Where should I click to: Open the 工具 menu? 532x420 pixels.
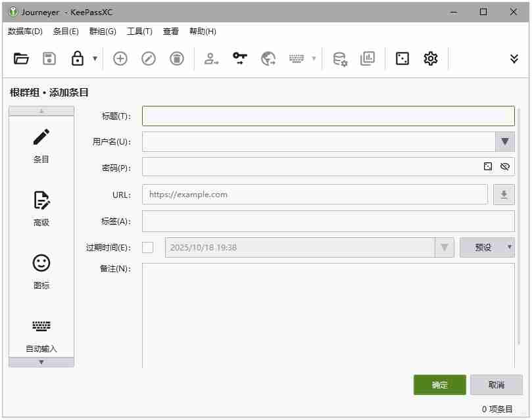tap(139, 31)
